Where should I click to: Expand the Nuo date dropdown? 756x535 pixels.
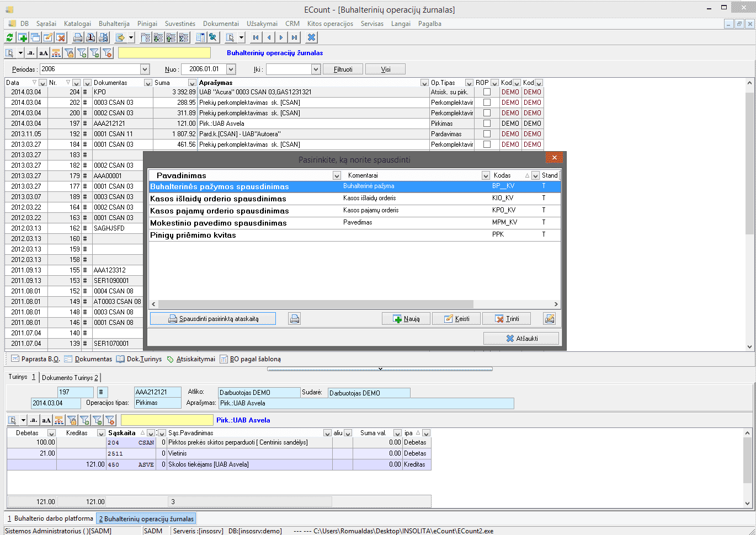231,69
